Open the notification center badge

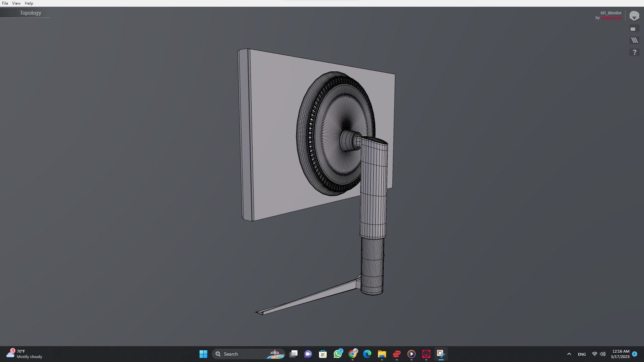tap(635, 354)
